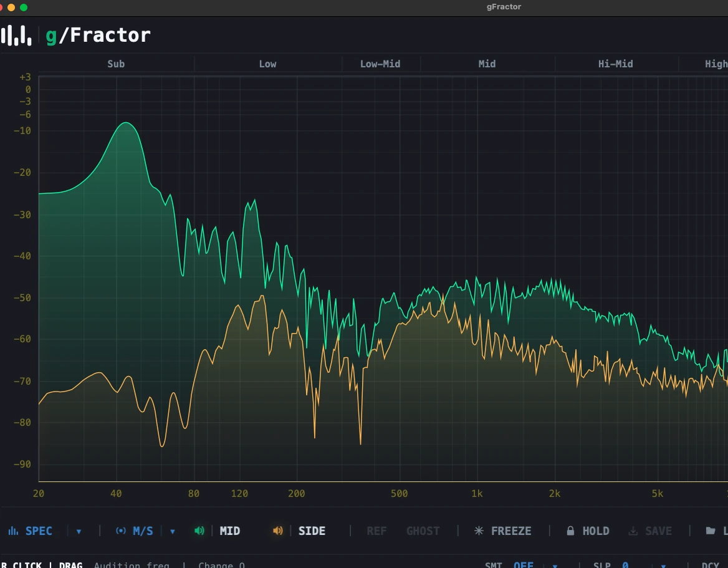Image resolution: width=728 pixels, height=568 pixels.
Task: Click the 120 Hz frequency axis label
Action: [x=239, y=493]
